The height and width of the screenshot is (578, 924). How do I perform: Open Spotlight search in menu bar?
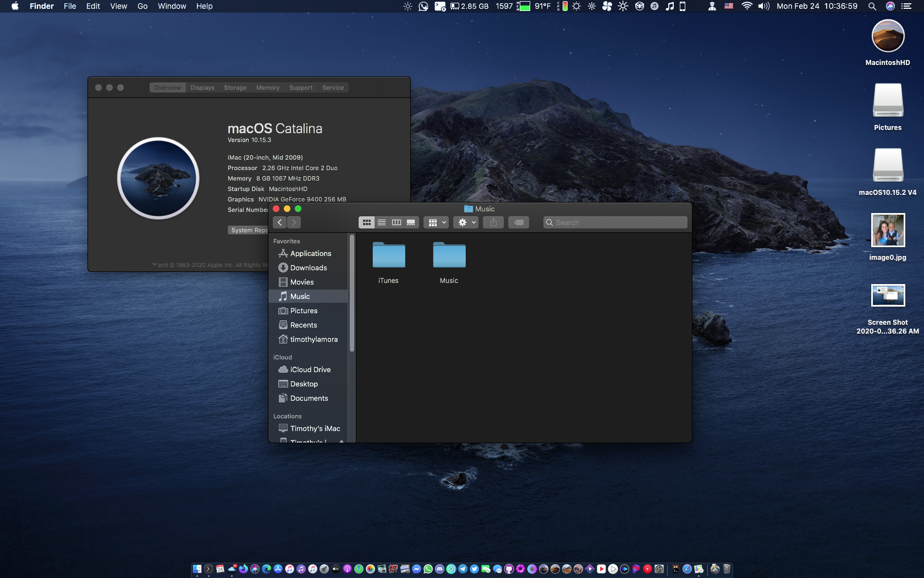click(872, 6)
